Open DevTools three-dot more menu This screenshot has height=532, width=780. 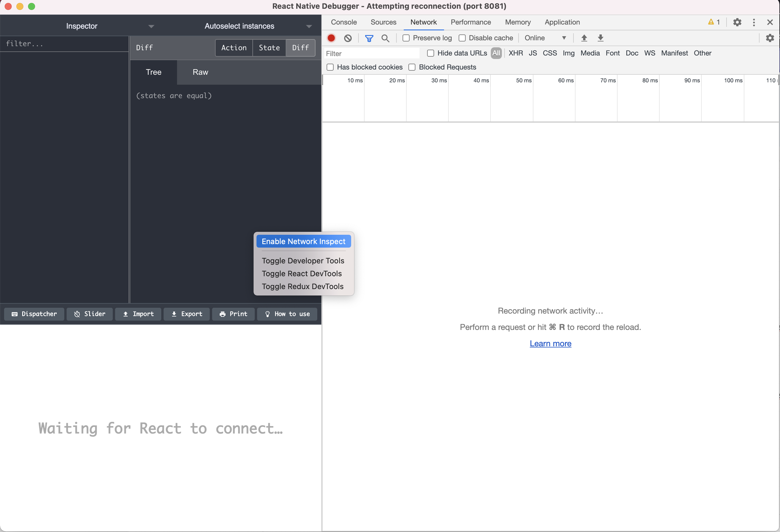click(x=754, y=22)
